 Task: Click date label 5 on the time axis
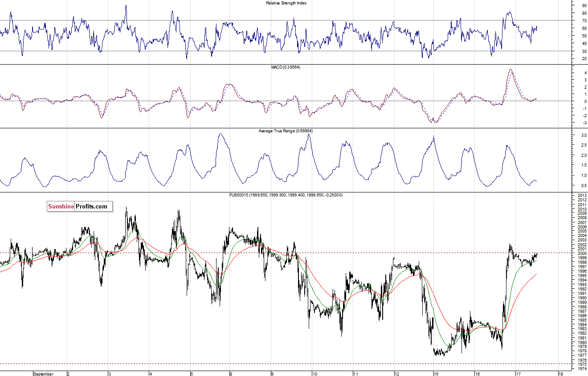pos(192,374)
